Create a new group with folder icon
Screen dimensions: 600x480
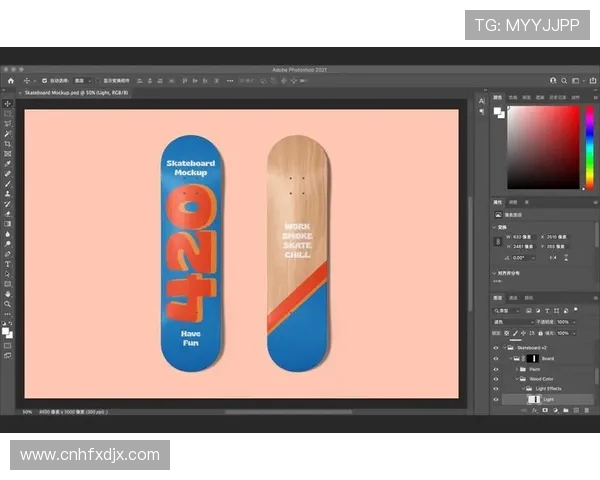tap(564, 412)
